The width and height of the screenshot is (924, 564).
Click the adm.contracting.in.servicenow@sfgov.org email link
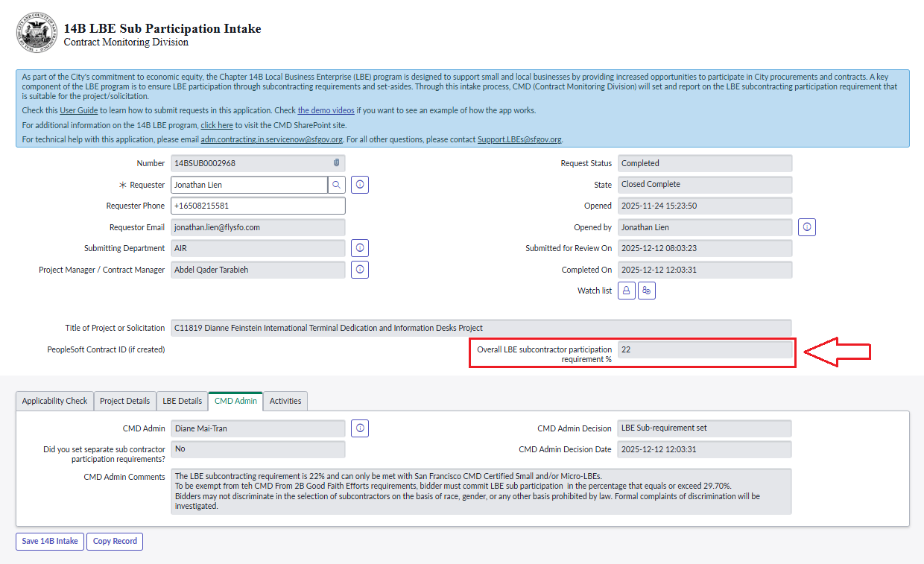pyautogui.click(x=271, y=139)
